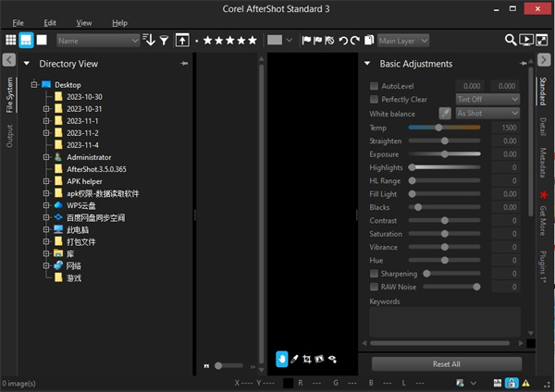Open the Help menu

click(x=119, y=23)
